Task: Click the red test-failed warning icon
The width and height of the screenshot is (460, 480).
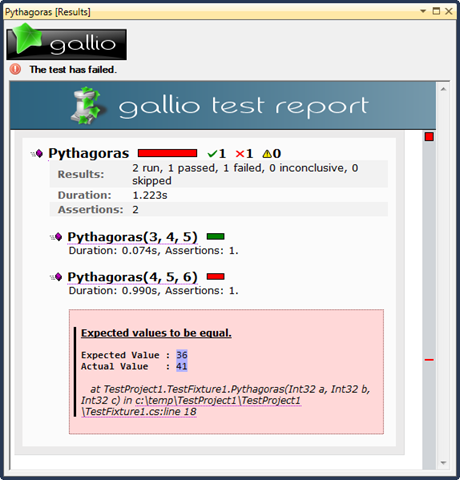Action: [x=15, y=69]
